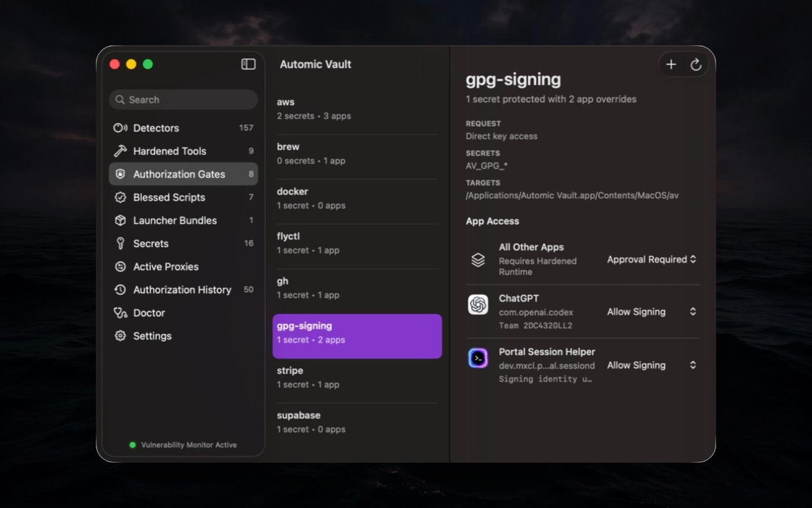Click the magnifier icon in Search

point(120,99)
